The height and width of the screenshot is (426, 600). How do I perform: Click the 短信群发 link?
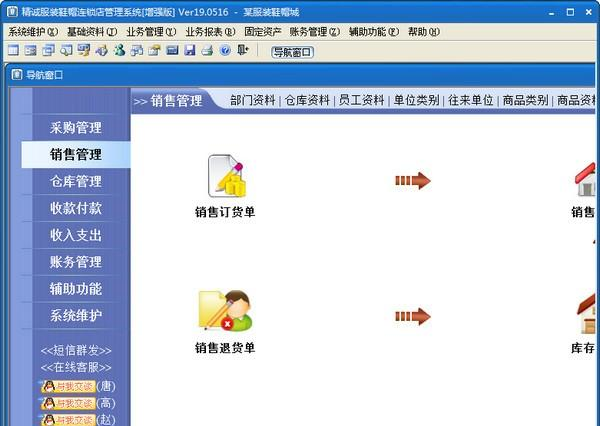click(76, 351)
